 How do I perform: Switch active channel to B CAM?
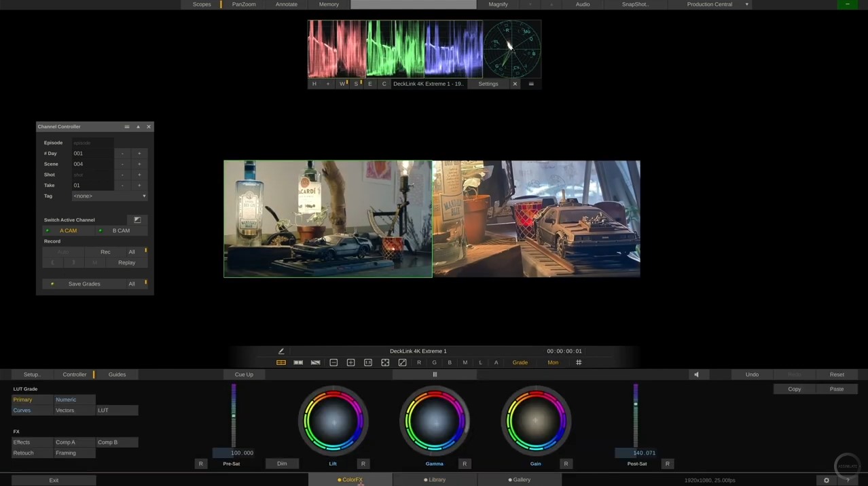[121, 230]
